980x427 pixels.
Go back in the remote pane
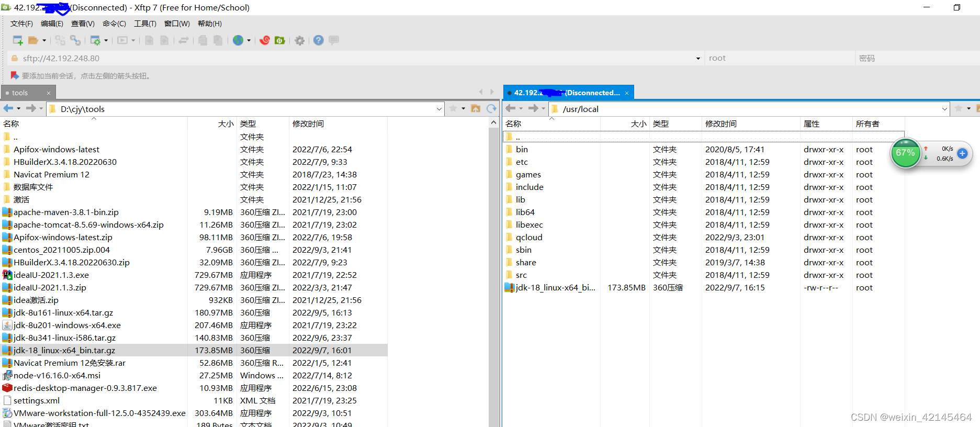click(511, 108)
